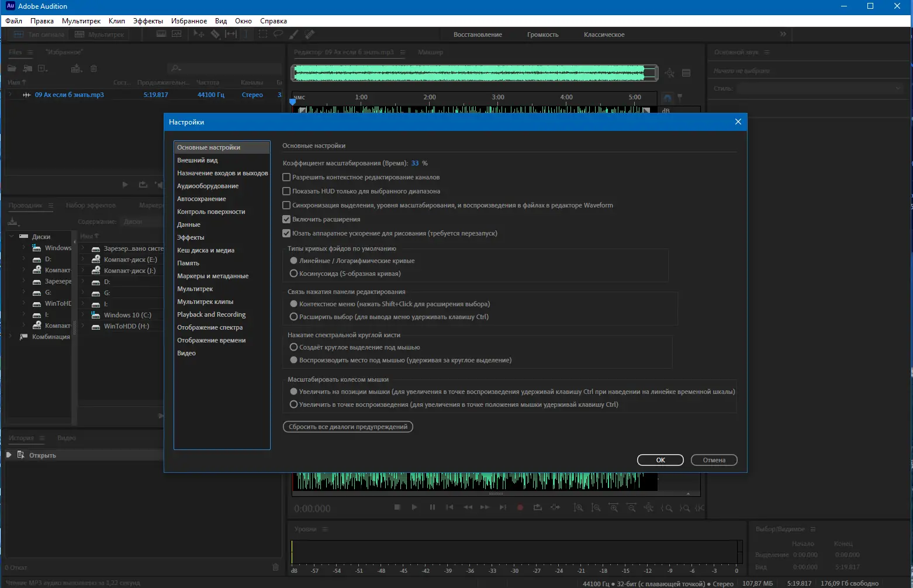
Task: Select the 'Косинусоида (S-образная кривая)' radio option
Action: click(293, 274)
